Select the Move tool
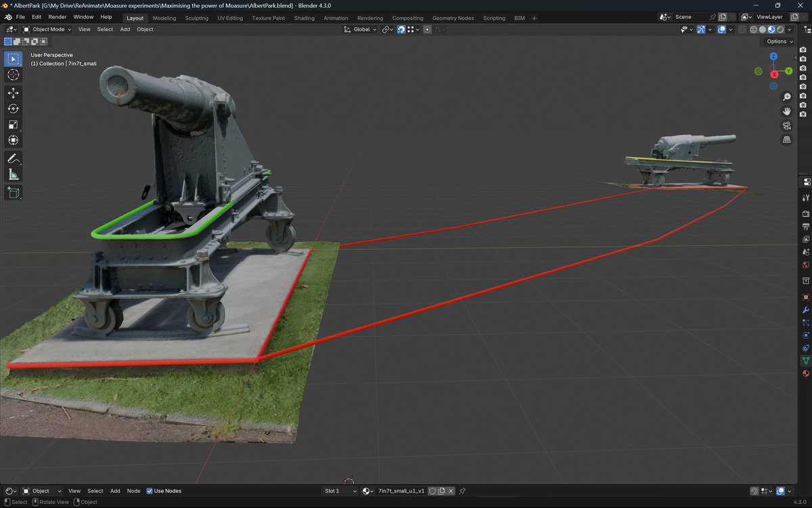The height and width of the screenshot is (508, 812). [14, 93]
